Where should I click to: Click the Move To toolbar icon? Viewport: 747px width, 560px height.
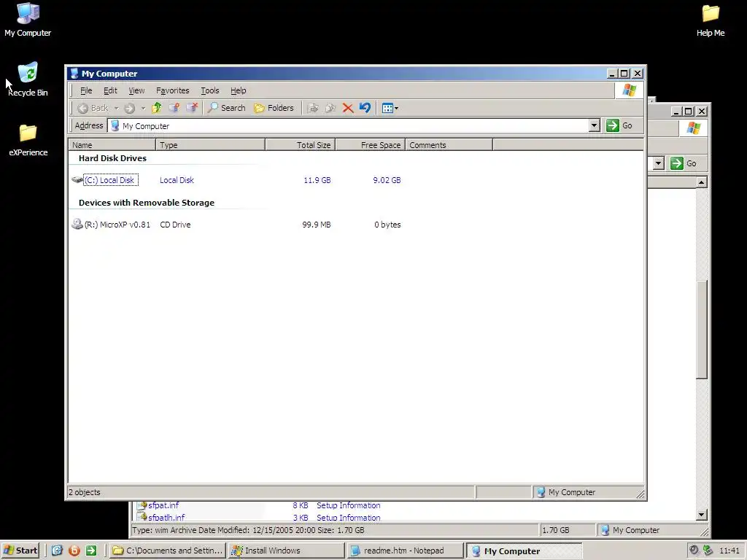pyautogui.click(x=313, y=108)
